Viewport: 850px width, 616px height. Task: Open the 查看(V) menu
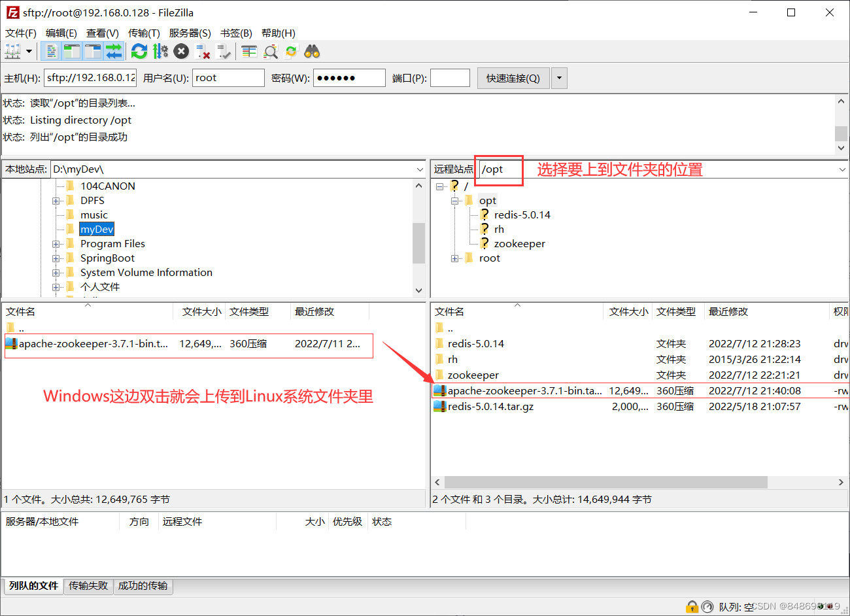tap(103, 33)
